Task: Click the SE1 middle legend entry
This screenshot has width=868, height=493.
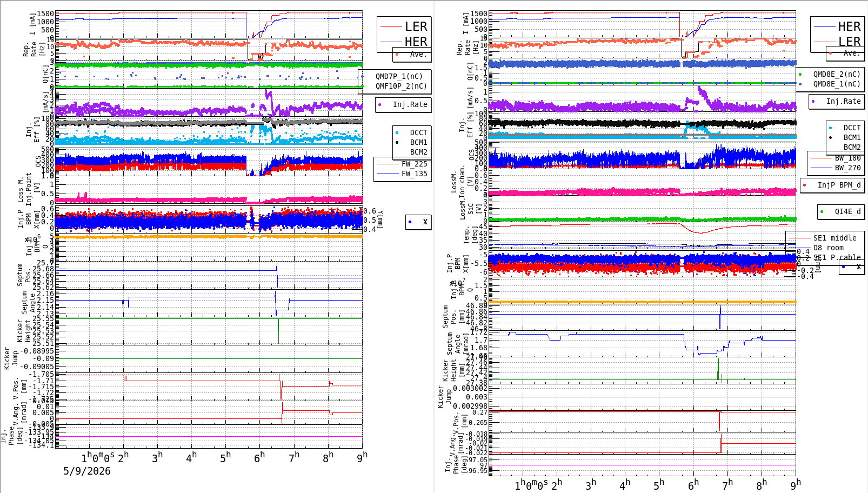Action: point(834,238)
